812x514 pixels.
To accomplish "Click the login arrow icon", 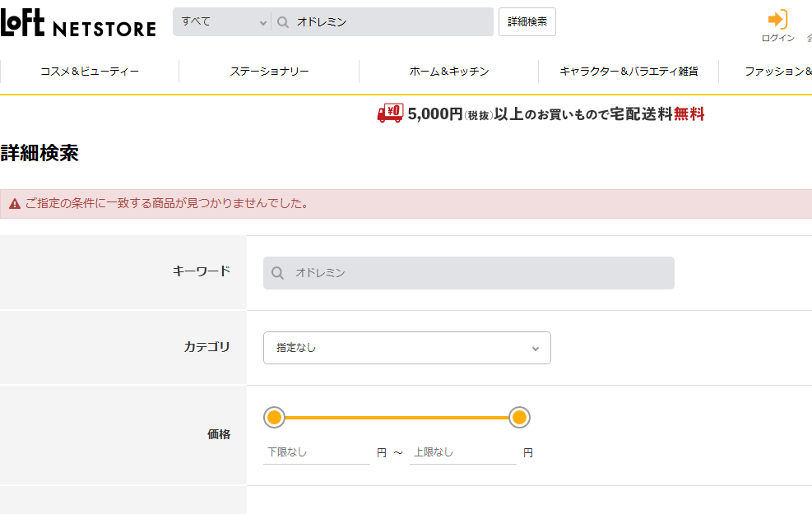I will point(777,20).
